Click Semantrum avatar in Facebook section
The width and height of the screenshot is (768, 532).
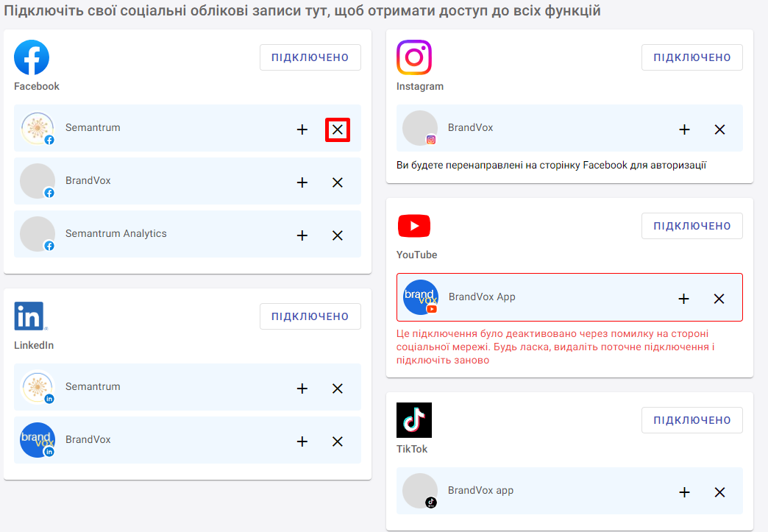(x=38, y=128)
